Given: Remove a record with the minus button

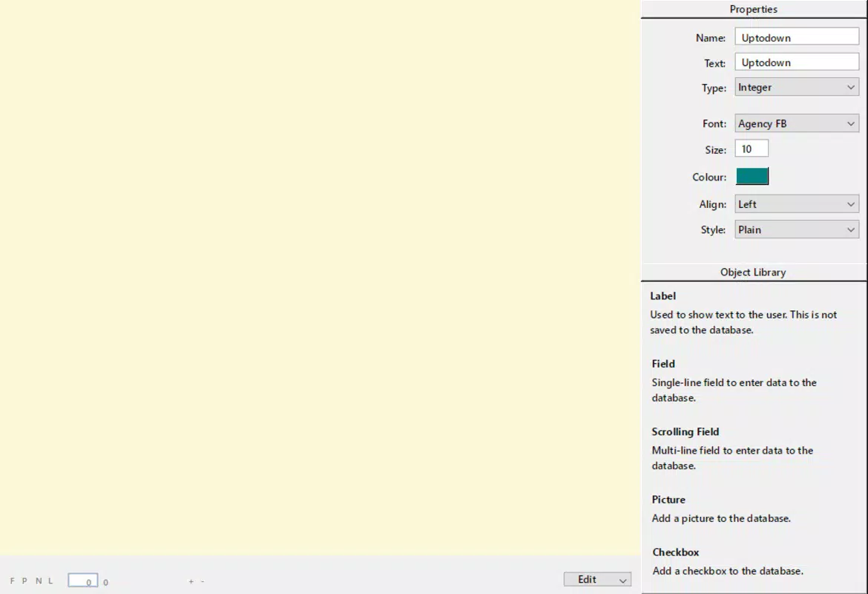Looking at the screenshot, I should coord(203,581).
